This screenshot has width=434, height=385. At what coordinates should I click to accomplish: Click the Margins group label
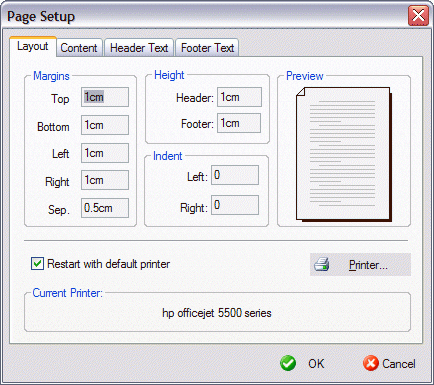pyautogui.click(x=51, y=76)
